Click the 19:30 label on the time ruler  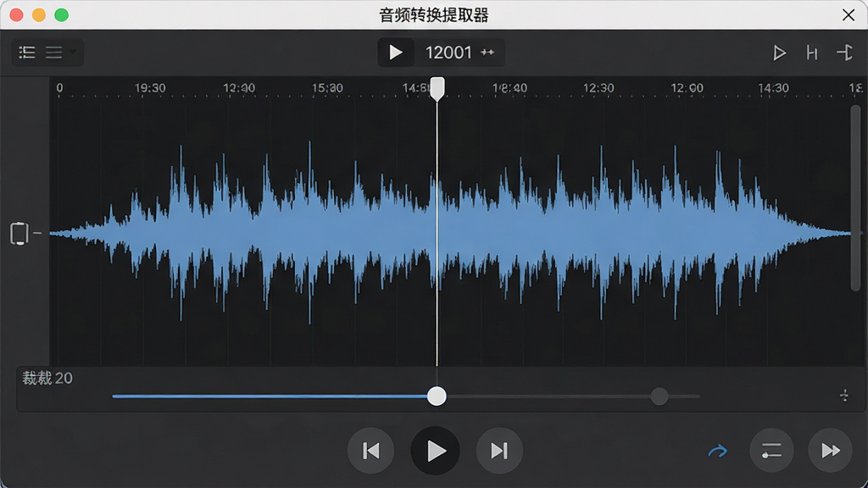tap(150, 88)
